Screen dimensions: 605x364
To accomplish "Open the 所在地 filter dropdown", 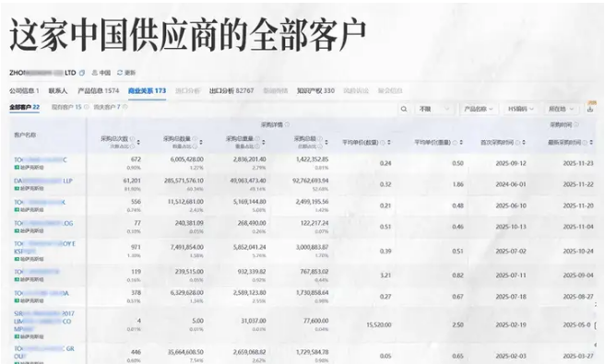I will point(561,109).
